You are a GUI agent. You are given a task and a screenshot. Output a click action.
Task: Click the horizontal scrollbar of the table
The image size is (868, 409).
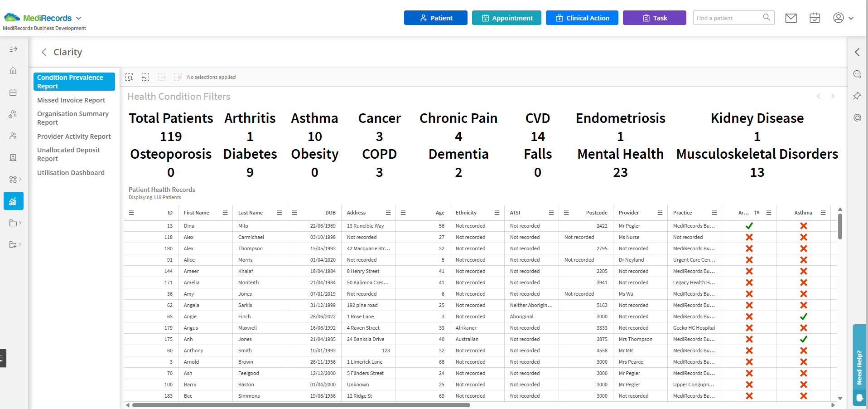pyautogui.click(x=301, y=405)
